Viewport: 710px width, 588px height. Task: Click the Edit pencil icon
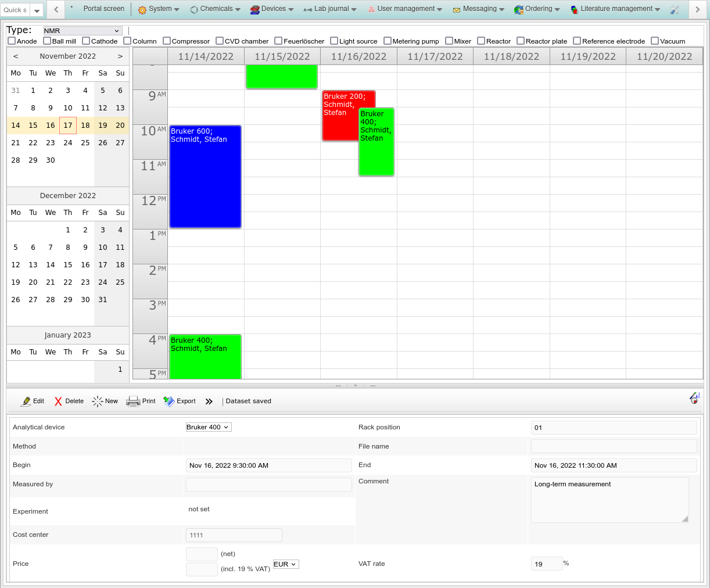26,401
